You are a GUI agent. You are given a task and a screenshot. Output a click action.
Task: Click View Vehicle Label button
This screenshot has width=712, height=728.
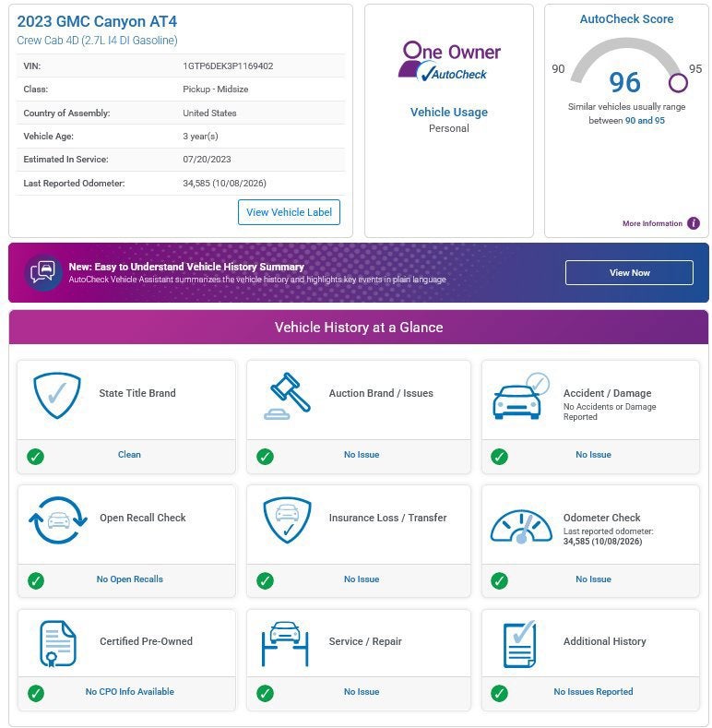point(289,212)
